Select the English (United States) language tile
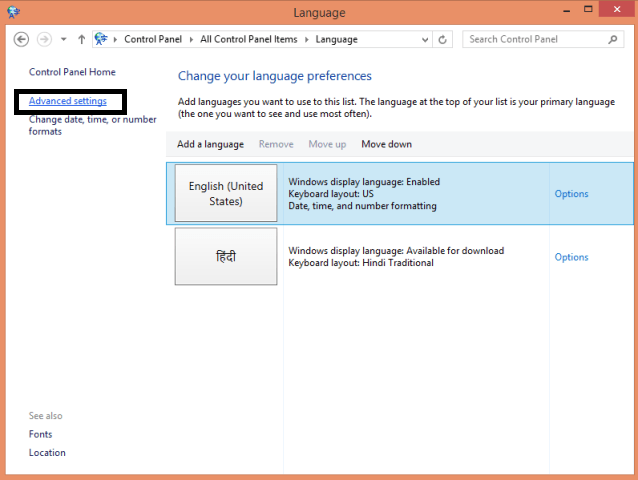The width and height of the screenshot is (638, 480). click(x=226, y=193)
